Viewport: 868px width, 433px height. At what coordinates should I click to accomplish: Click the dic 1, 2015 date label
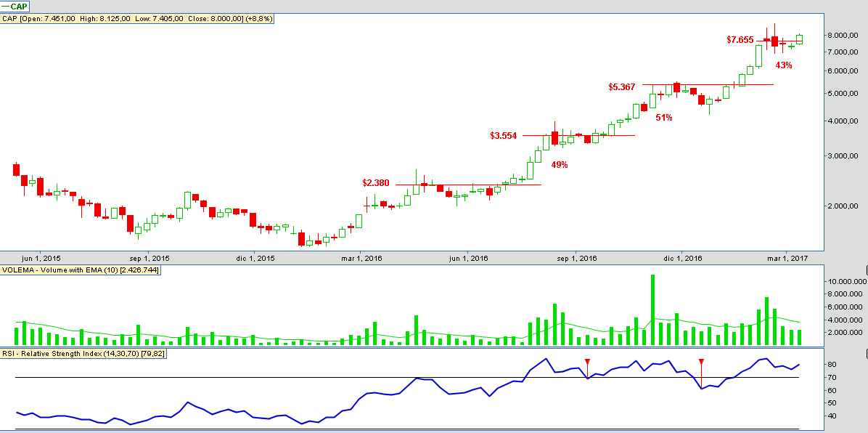coord(255,259)
